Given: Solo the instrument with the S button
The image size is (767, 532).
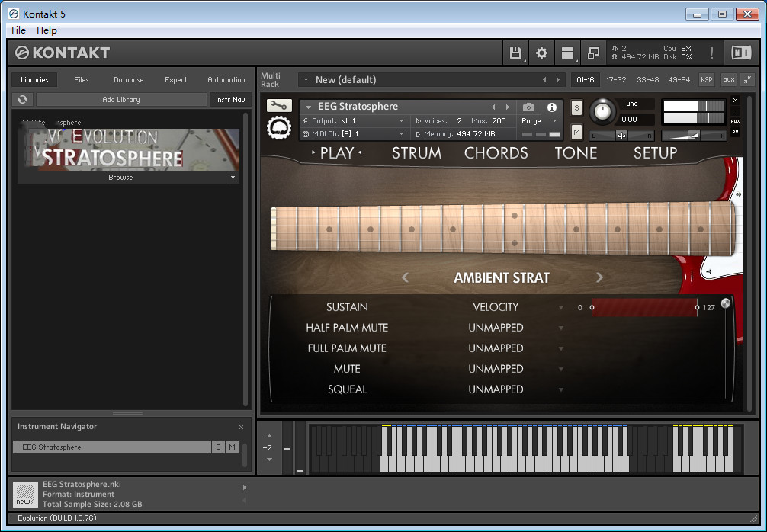Looking at the screenshot, I should tap(576, 108).
